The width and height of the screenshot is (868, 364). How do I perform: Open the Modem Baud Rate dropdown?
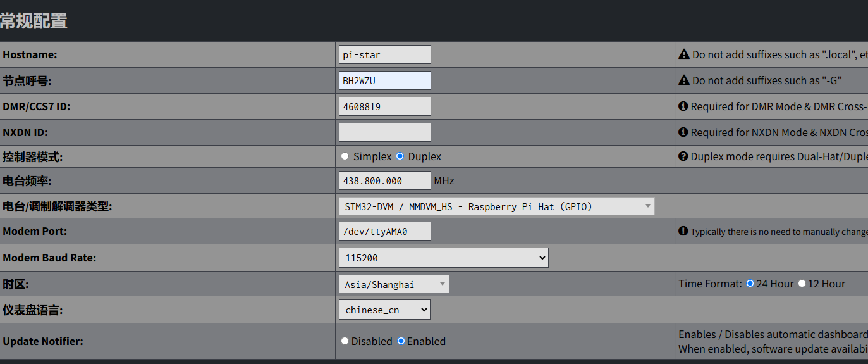pyautogui.click(x=443, y=258)
